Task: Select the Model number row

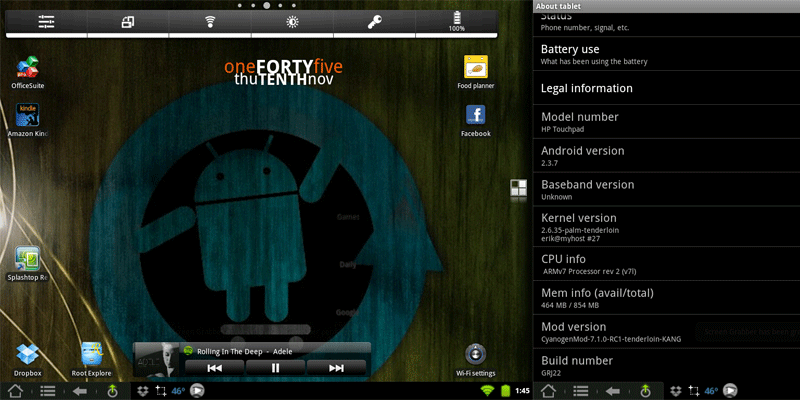Action: (666, 122)
